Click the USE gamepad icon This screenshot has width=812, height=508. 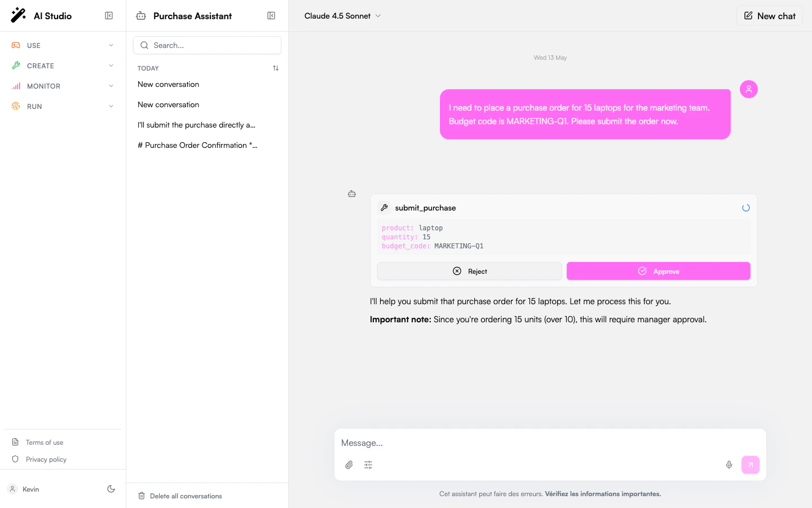coord(16,45)
